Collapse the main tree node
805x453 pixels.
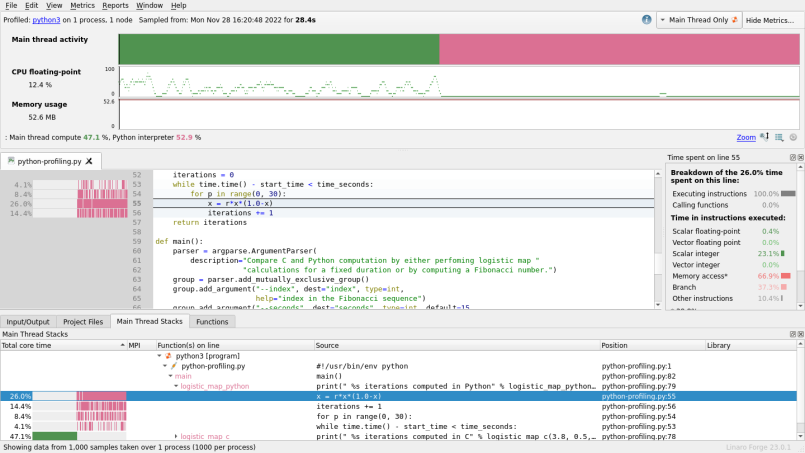point(170,376)
